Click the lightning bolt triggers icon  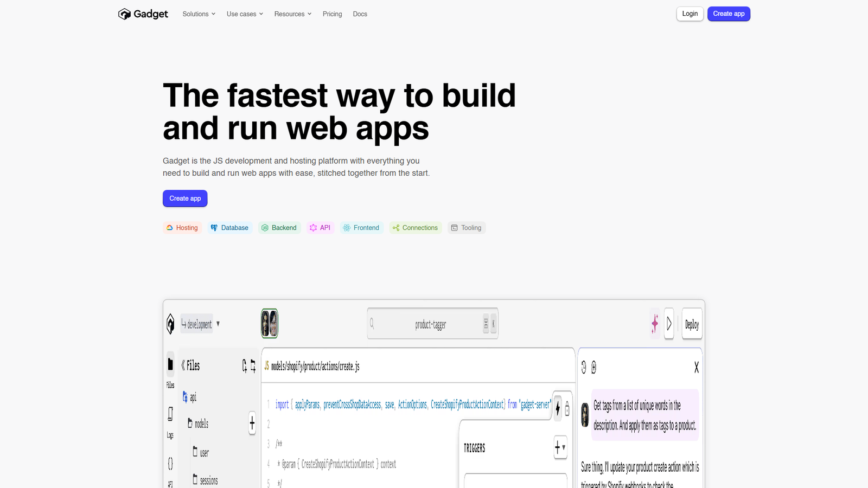(x=558, y=408)
